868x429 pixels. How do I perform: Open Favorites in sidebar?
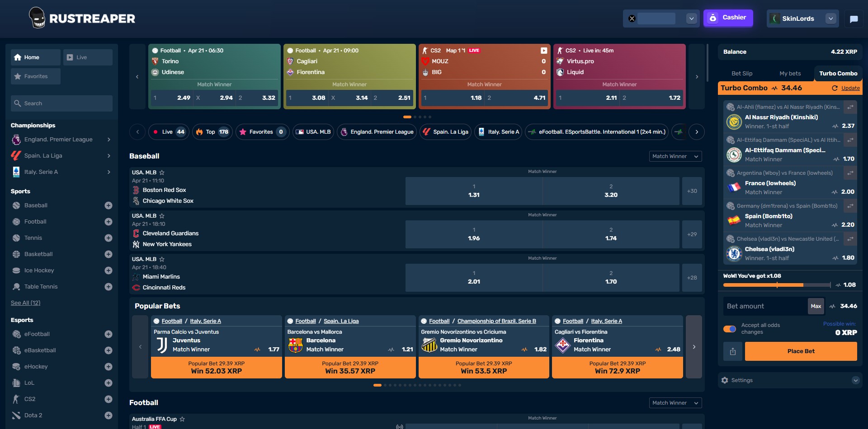pos(36,76)
